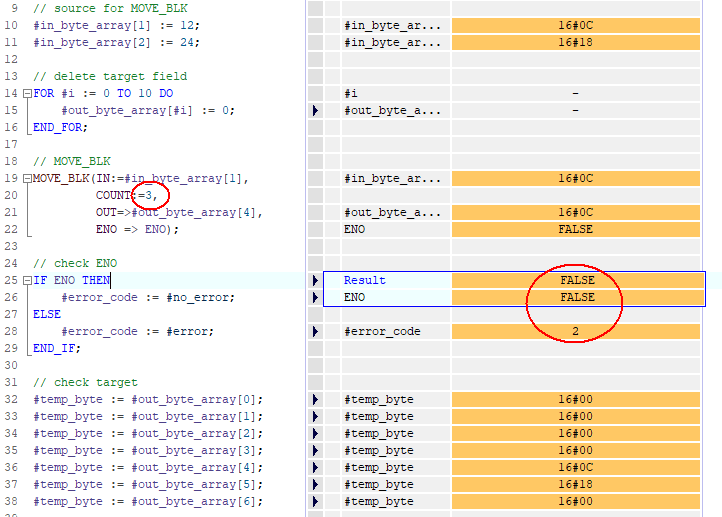Click the line number 19 in gutter
This screenshot has height=517, width=722.
point(12,179)
